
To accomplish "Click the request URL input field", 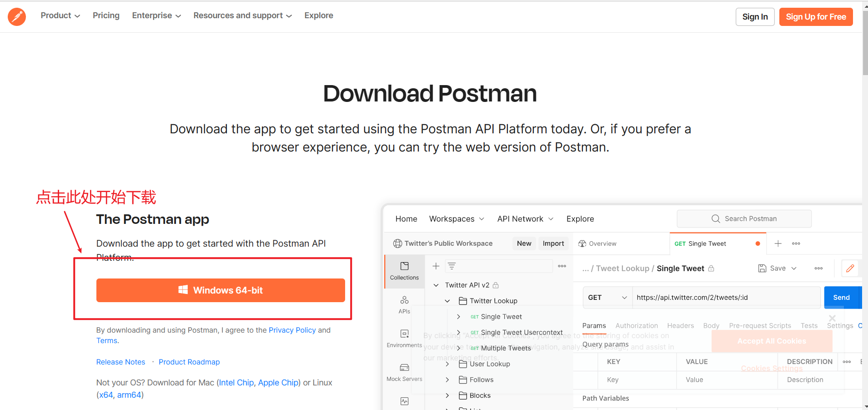I will point(725,297).
